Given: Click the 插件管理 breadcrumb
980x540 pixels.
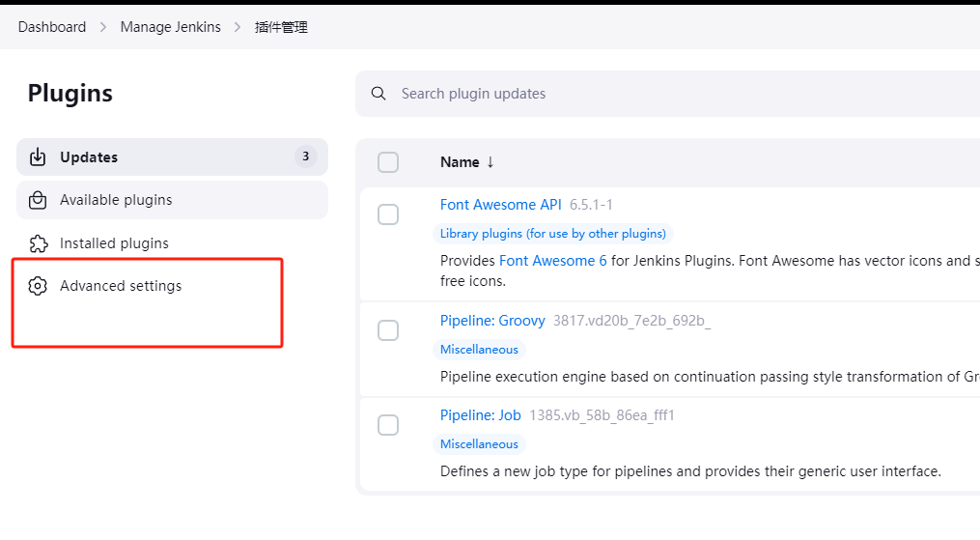Looking at the screenshot, I should (x=281, y=27).
